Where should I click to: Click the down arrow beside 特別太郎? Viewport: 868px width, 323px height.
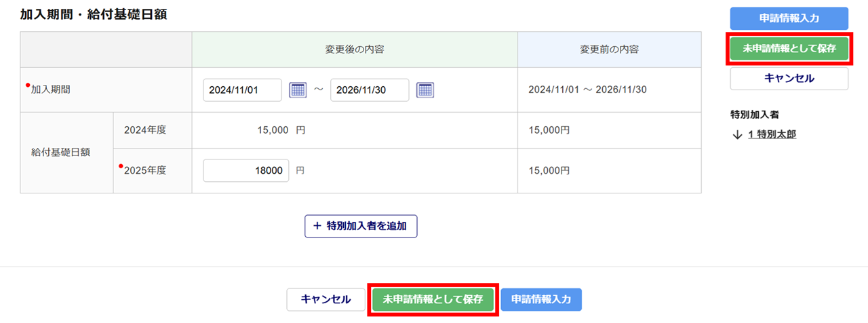coord(737,134)
